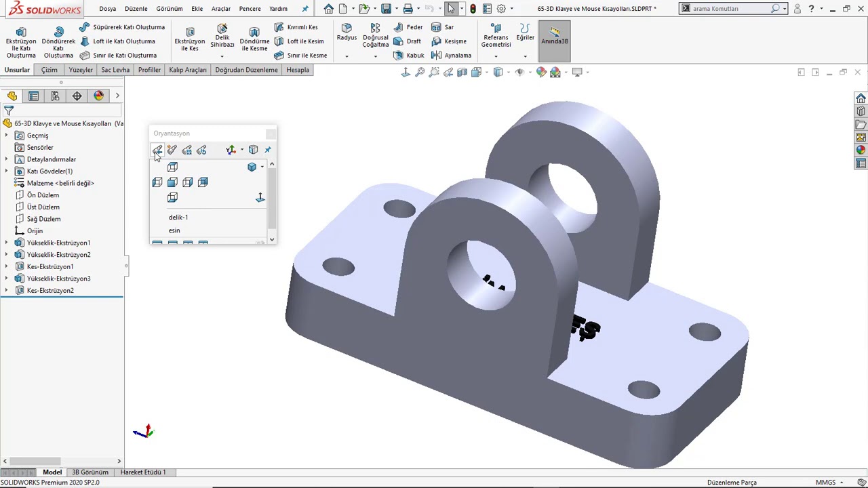Select Malzeme <belirli değil> item
This screenshot has height=488, width=868.
coord(60,183)
